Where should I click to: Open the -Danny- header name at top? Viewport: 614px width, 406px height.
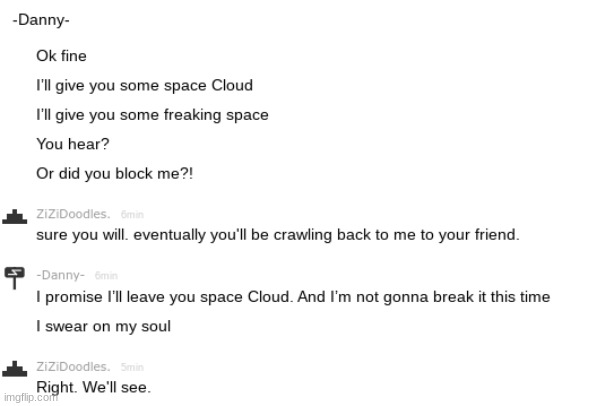(x=41, y=20)
